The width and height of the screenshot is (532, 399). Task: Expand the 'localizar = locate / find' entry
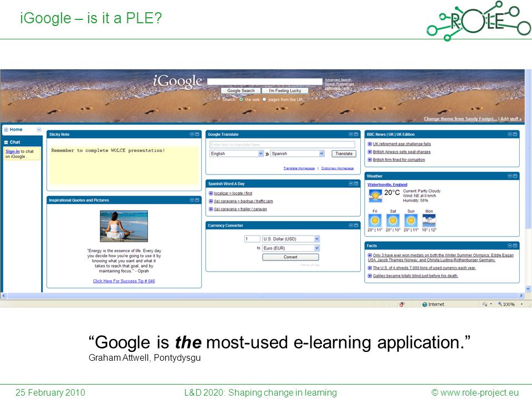tap(211, 193)
